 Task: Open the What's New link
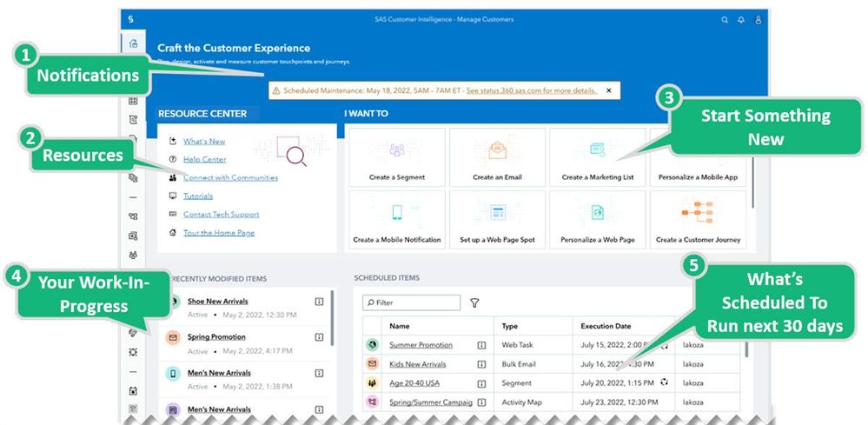pos(204,141)
